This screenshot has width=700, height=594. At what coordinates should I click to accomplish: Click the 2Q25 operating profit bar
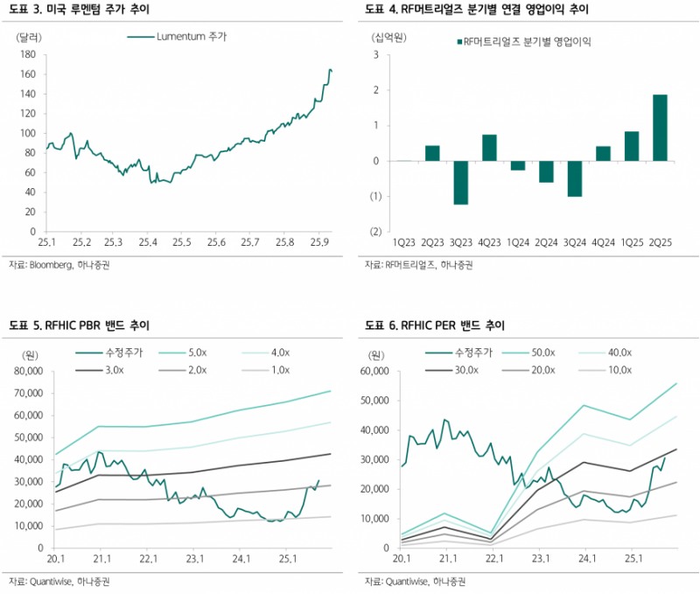(660, 128)
